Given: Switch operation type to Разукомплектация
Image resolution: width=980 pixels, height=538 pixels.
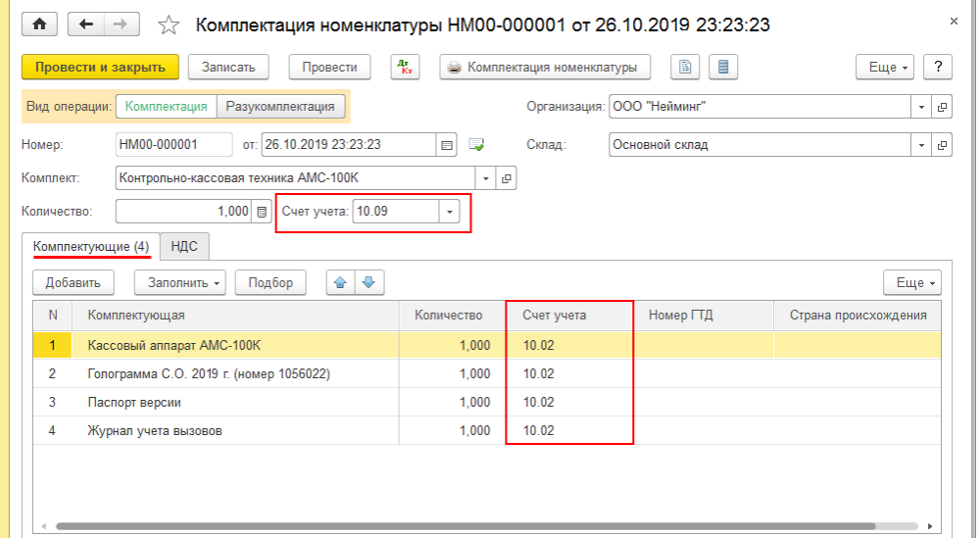Looking at the screenshot, I should click(280, 107).
